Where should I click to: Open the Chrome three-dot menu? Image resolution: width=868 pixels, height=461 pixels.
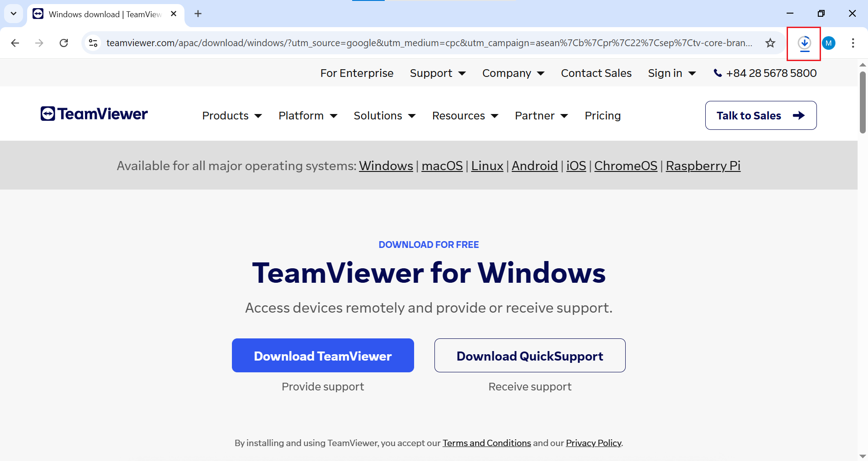click(x=853, y=43)
